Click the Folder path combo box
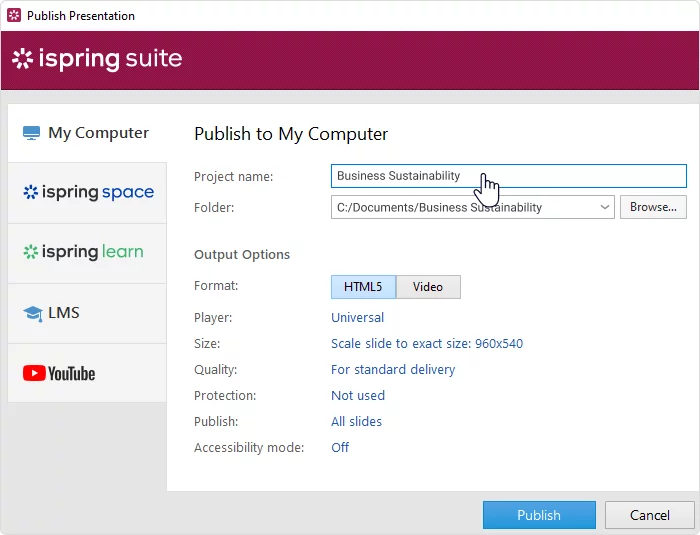 pos(472,207)
